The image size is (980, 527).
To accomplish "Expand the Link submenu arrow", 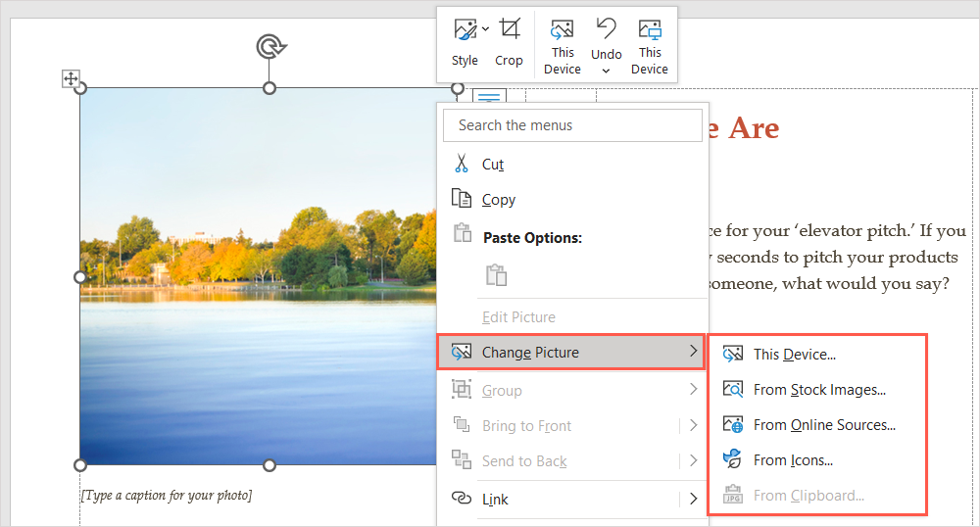I will pos(693,500).
